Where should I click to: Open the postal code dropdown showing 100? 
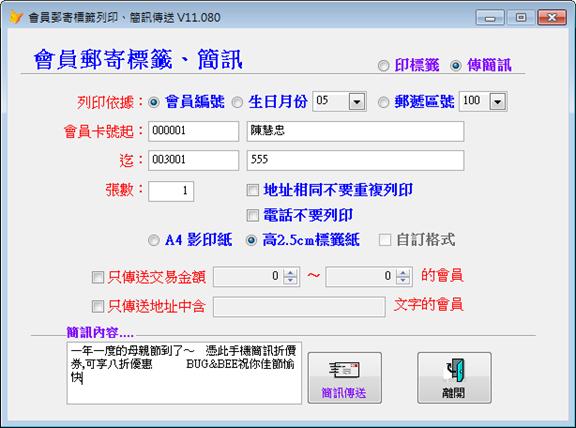coord(498,101)
